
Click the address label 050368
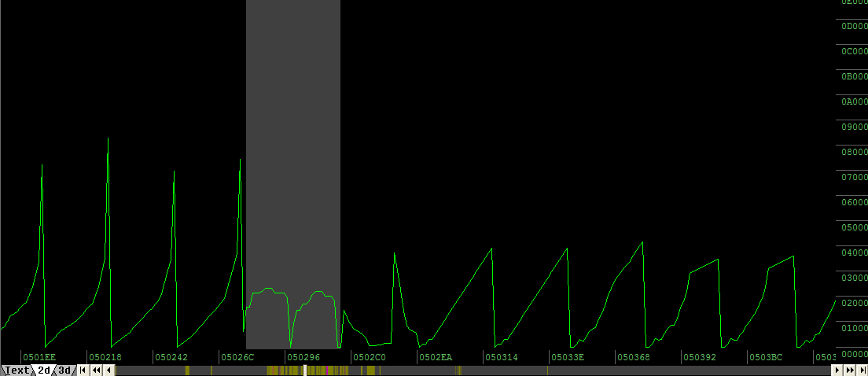pyautogui.click(x=633, y=357)
